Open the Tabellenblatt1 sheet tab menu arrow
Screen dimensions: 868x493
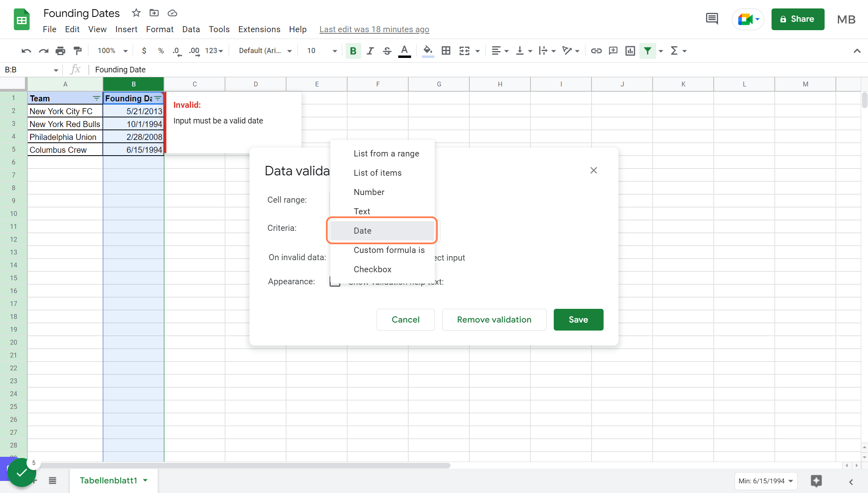click(145, 480)
